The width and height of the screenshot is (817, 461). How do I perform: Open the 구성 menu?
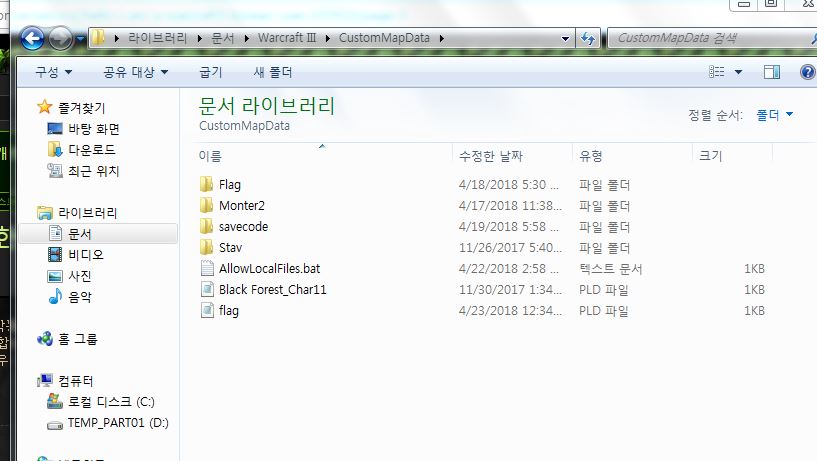pos(54,72)
